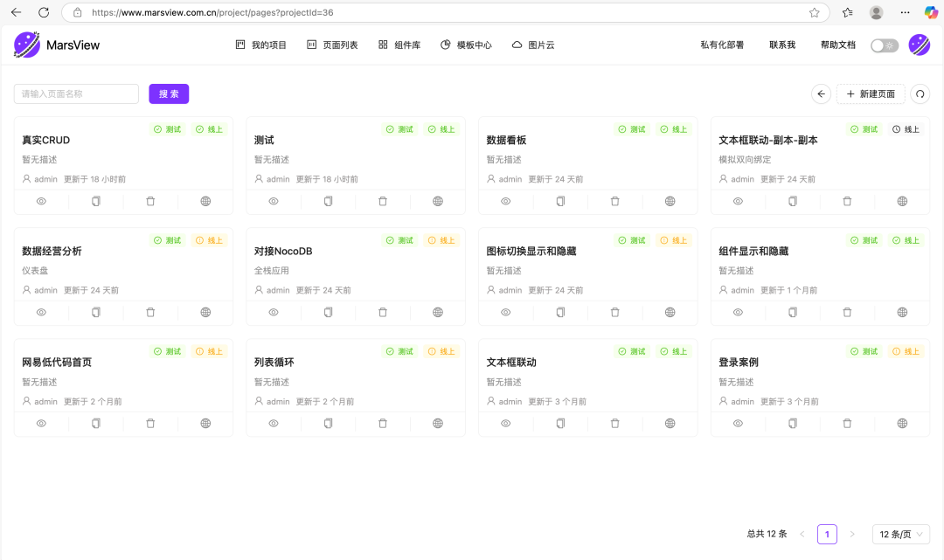Click the eye icon on 文本框联动 card
The width and height of the screenshot is (944, 560).
pyautogui.click(x=505, y=423)
